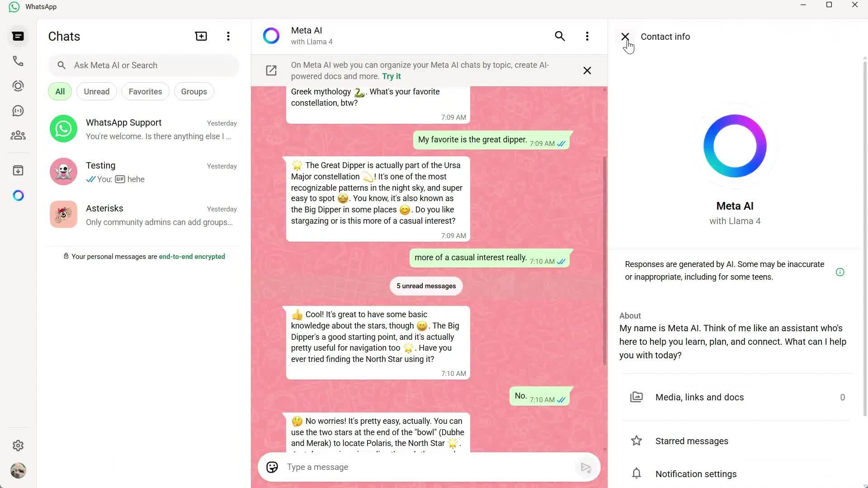Open Settings from the sidebar gear
868x488 pixels.
[x=18, y=446]
